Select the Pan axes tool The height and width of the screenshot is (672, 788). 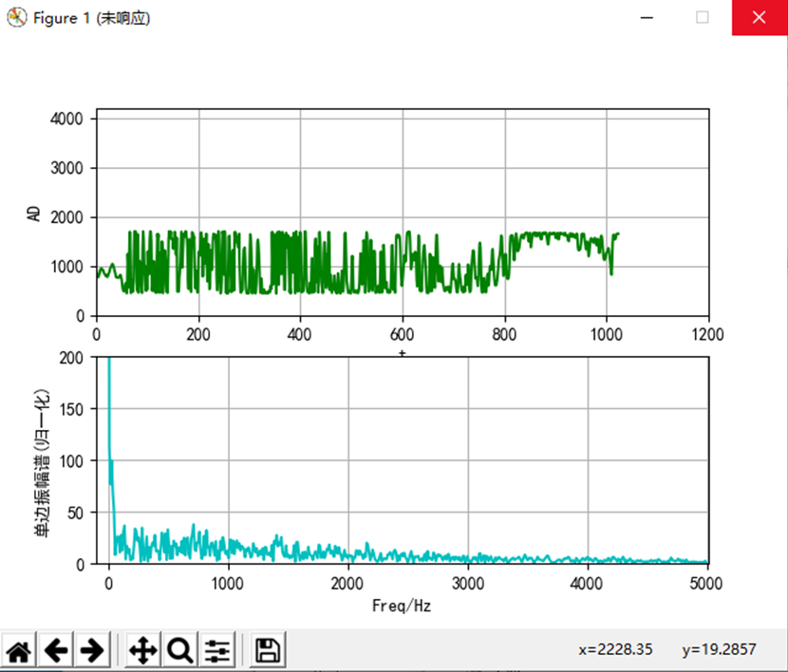click(x=143, y=650)
